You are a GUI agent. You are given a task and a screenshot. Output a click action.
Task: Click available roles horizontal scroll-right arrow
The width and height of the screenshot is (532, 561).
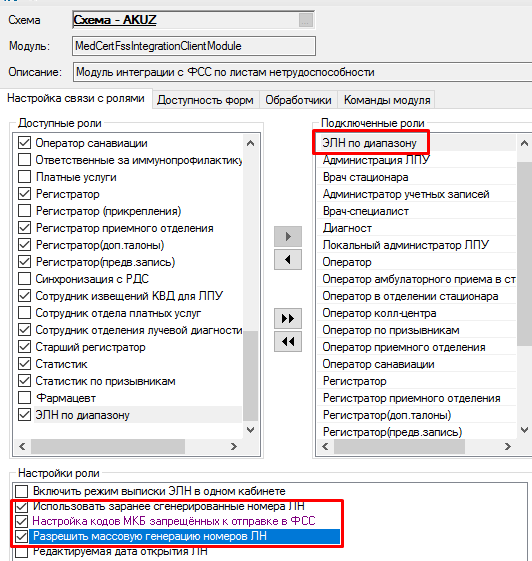point(234,446)
